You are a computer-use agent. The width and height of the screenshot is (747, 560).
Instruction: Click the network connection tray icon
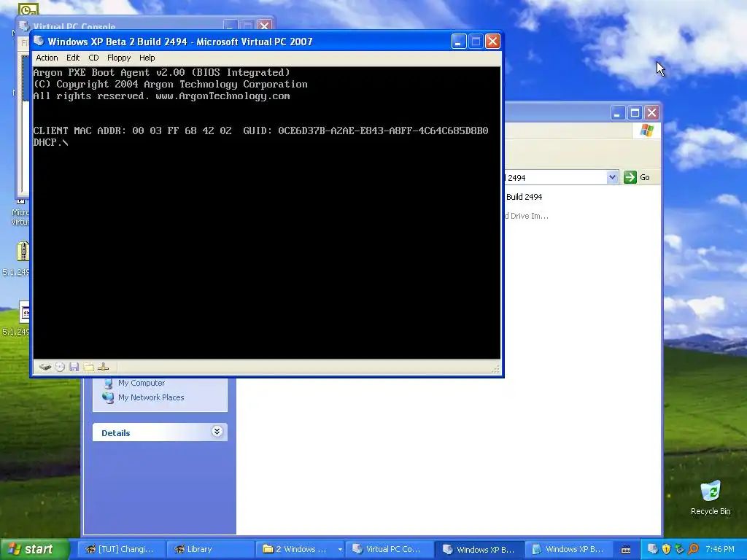(x=679, y=549)
